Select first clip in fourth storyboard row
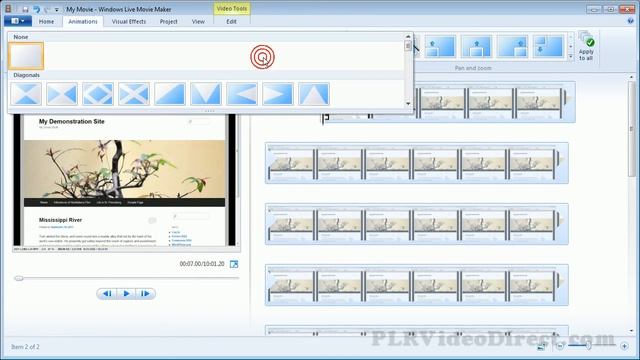 [291, 285]
